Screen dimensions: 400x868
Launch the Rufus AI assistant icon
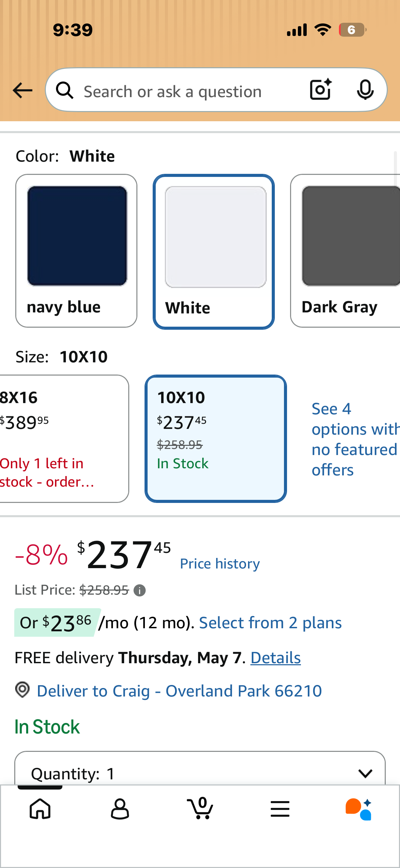pos(359,809)
